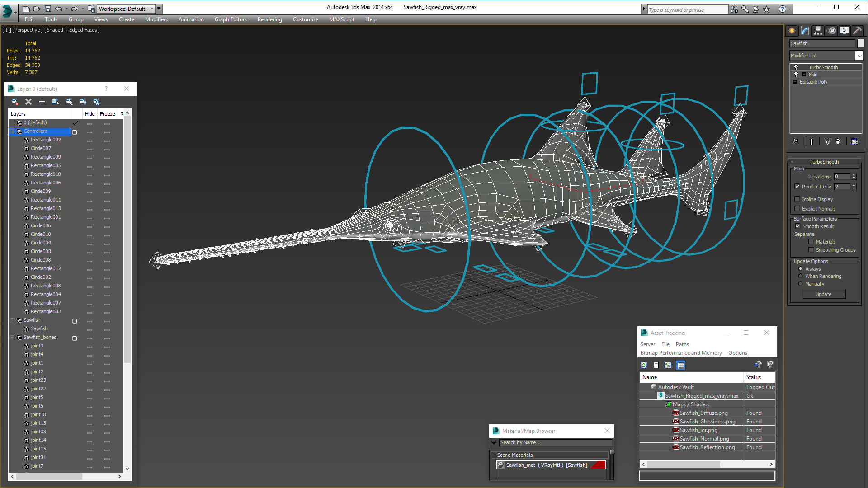Click the Update button
The image size is (868, 488).
823,294
